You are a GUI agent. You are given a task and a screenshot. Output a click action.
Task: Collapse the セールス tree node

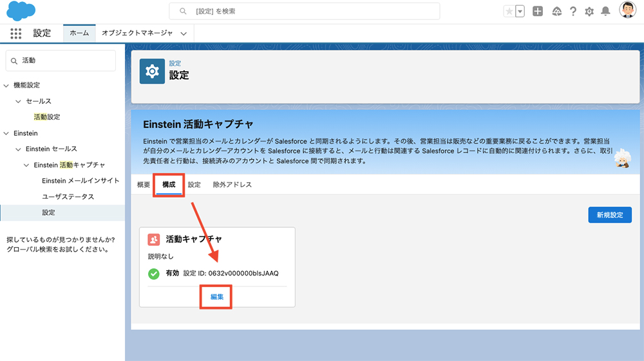pyautogui.click(x=18, y=101)
